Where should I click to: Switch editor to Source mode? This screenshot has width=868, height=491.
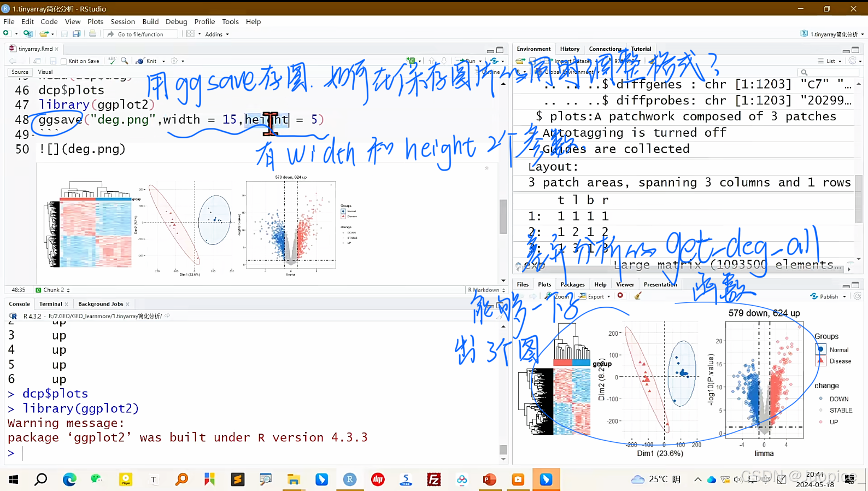[x=20, y=72]
